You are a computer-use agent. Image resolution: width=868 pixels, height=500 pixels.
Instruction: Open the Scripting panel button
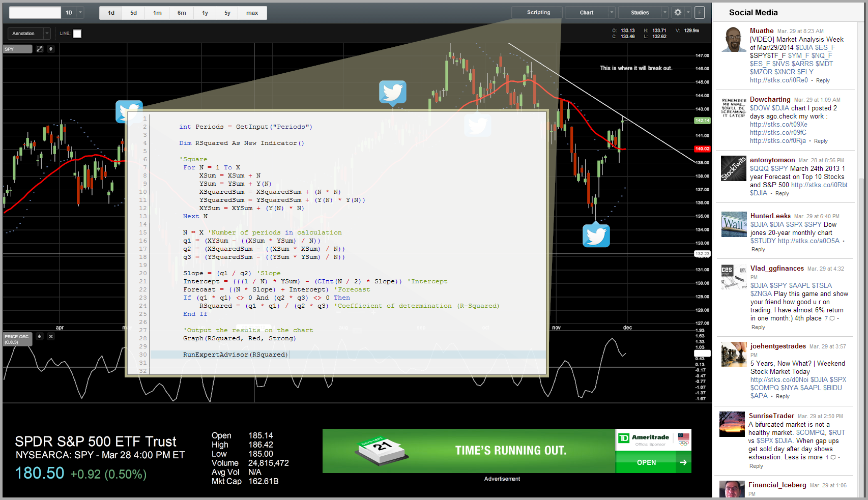[538, 12]
